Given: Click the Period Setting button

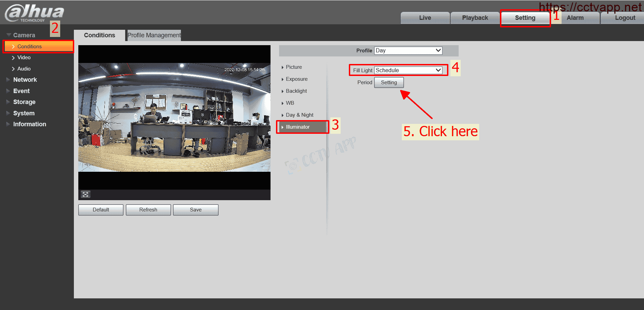Looking at the screenshot, I should pyautogui.click(x=389, y=82).
